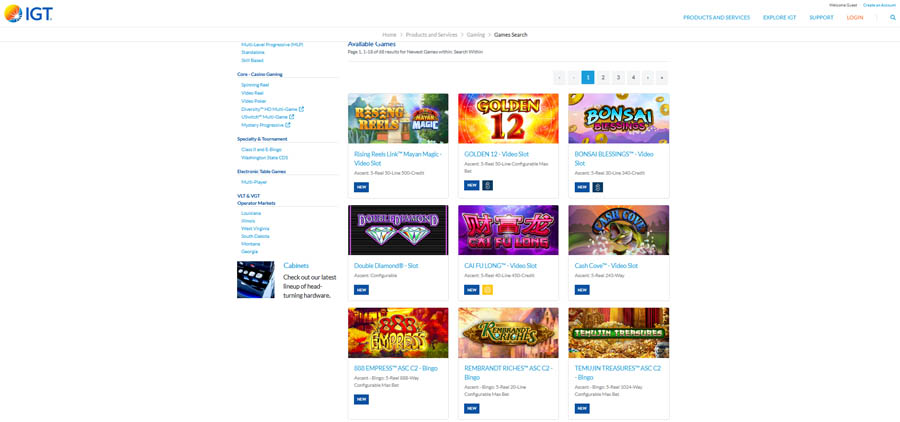The image size is (900, 422).
Task: Open the Golden 12 game image
Action: [x=508, y=118]
